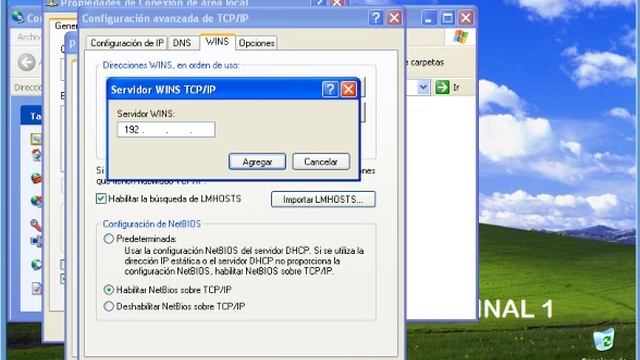Minimize the background Explorer window

pos(429,18)
